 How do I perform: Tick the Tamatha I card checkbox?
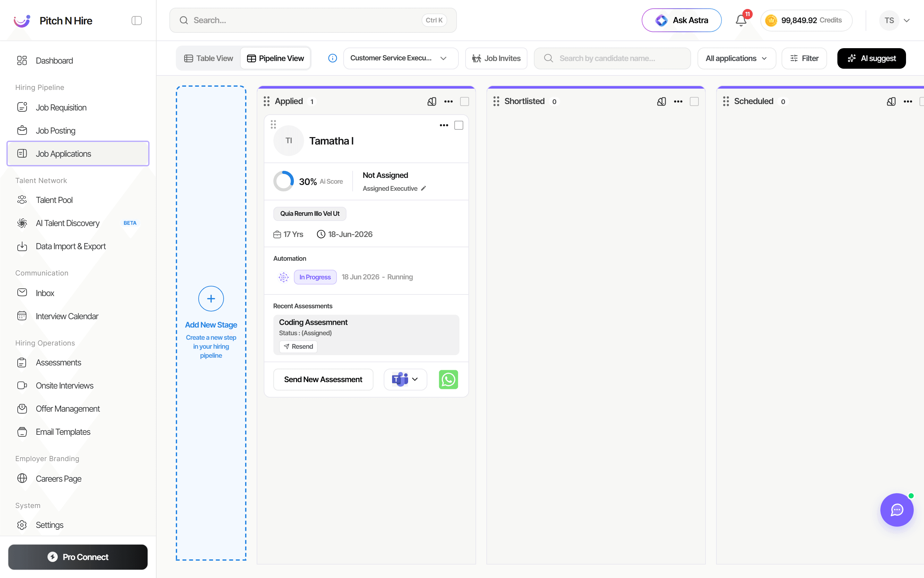click(x=458, y=125)
